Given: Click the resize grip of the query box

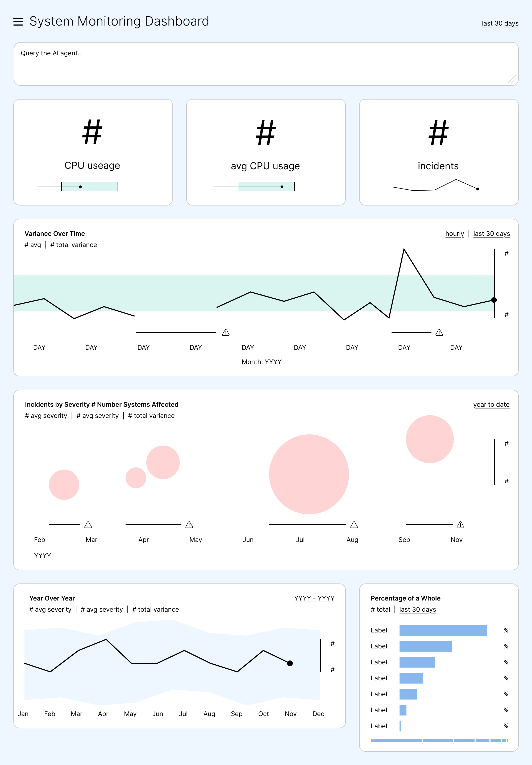Looking at the screenshot, I should click(x=512, y=79).
